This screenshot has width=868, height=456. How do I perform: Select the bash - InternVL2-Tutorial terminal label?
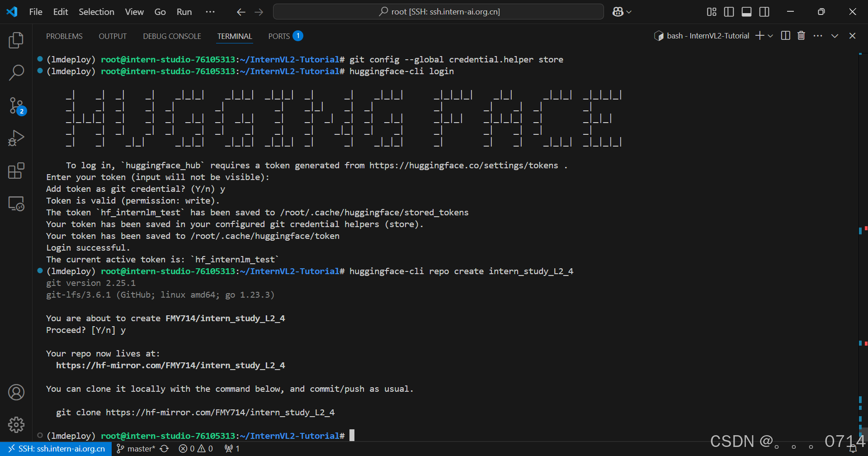coord(702,36)
